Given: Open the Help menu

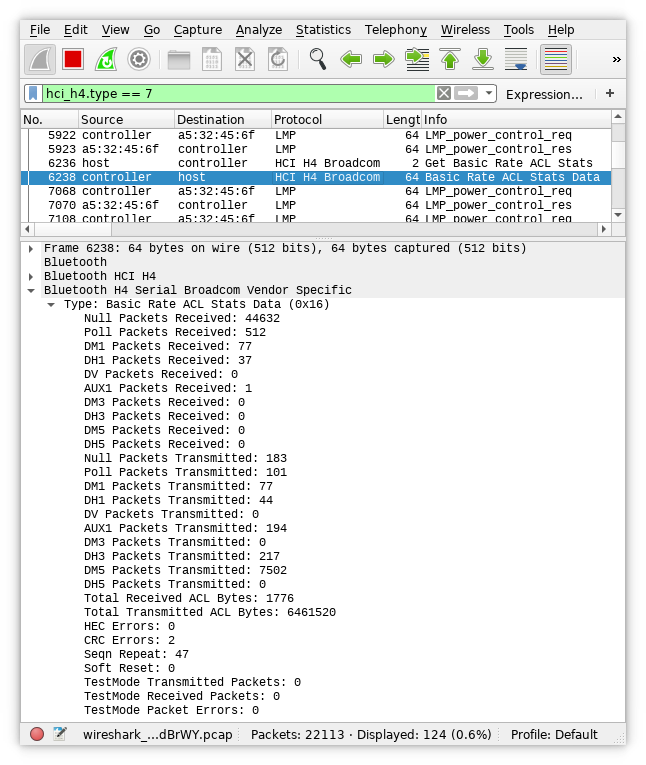Looking at the screenshot, I should [x=561, y=30].
